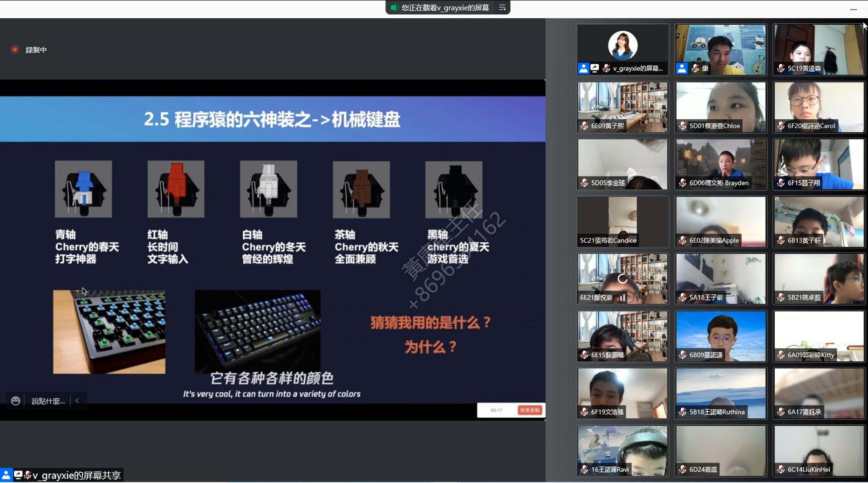
Task: Click the black switch (黑轴) image on slide
Action: (454, 189)
